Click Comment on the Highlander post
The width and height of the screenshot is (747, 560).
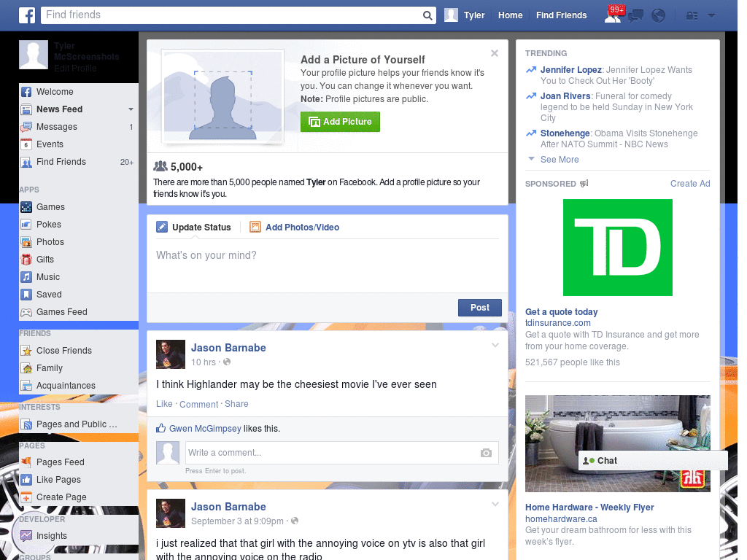pos(198,404)
